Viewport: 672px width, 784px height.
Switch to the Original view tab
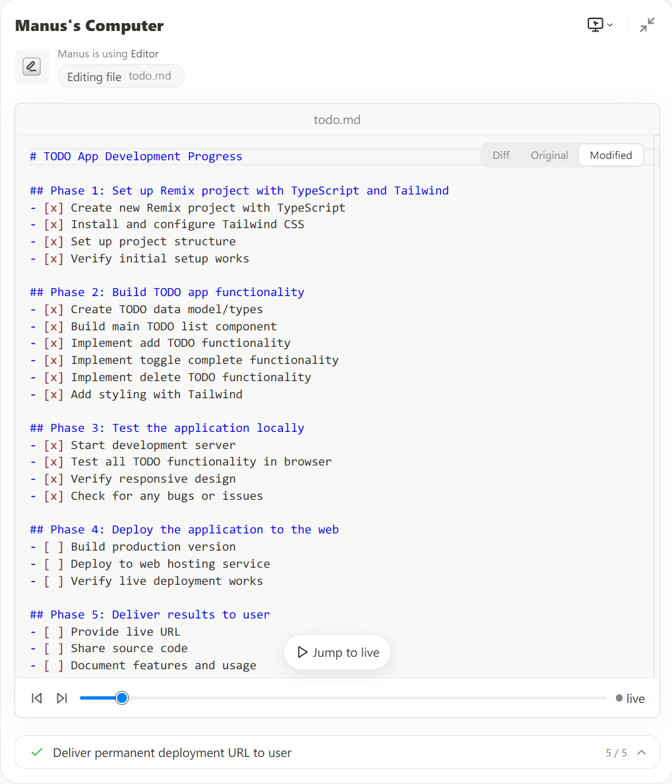(x=549, y=156)
